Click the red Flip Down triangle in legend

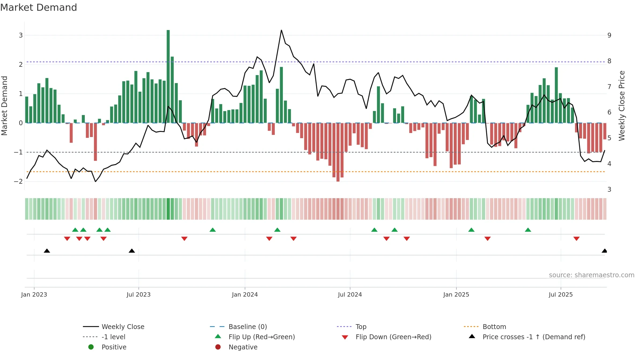(345, 337)
